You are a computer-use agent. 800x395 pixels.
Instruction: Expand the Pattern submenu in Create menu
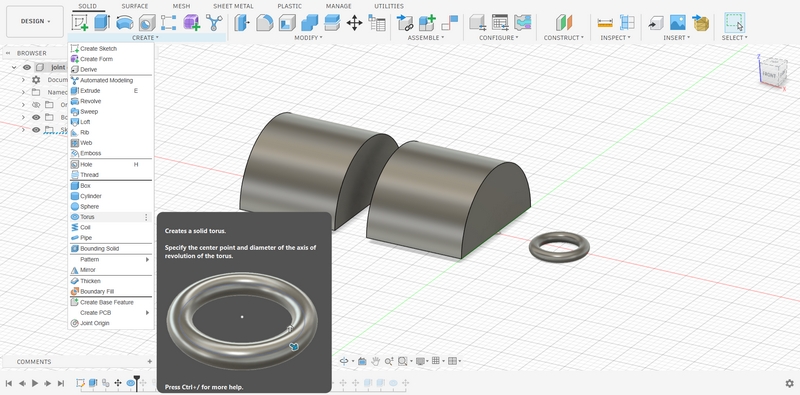[x=111, y=259]
